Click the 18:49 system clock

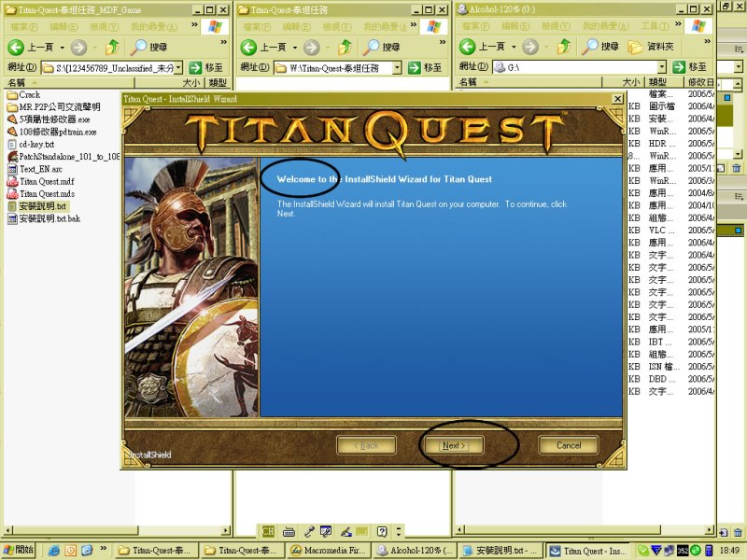[x=729, y=551]
